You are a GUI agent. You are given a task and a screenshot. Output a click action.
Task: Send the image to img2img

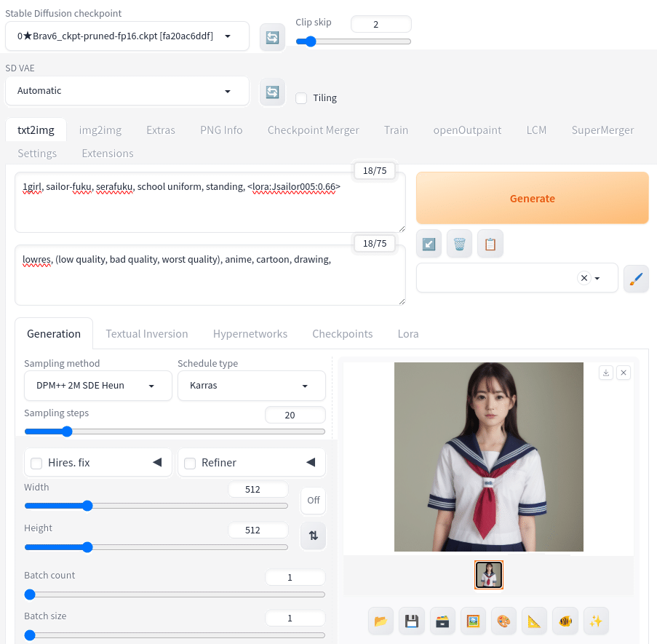473,621
